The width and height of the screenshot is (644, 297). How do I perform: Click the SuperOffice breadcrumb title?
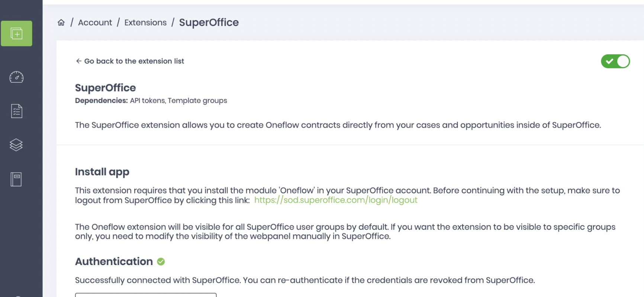[209, 23]
